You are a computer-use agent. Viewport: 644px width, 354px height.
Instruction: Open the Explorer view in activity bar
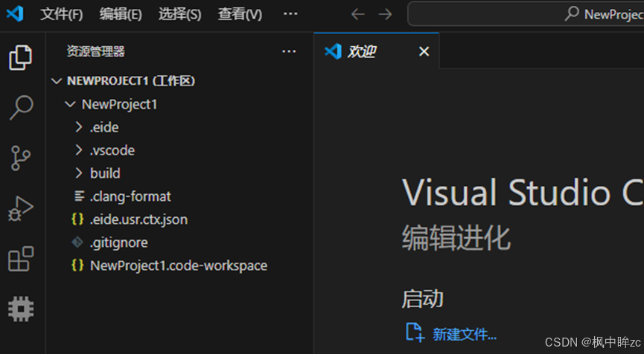21,57
